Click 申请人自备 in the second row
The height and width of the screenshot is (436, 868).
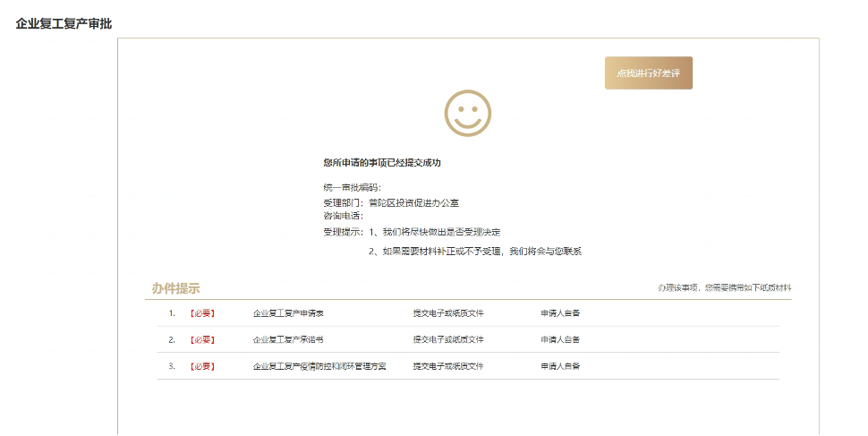point(560,340)
